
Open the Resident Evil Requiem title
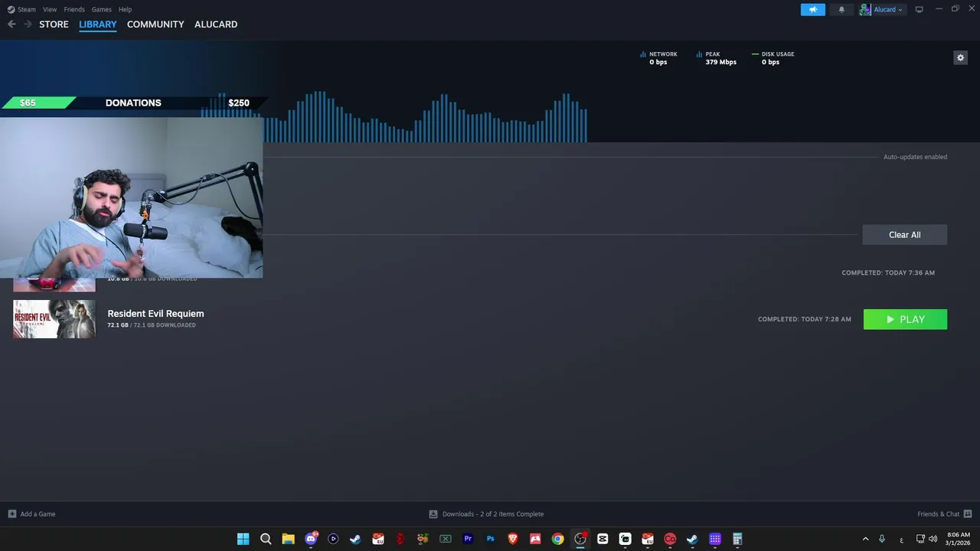click(155, 314)
